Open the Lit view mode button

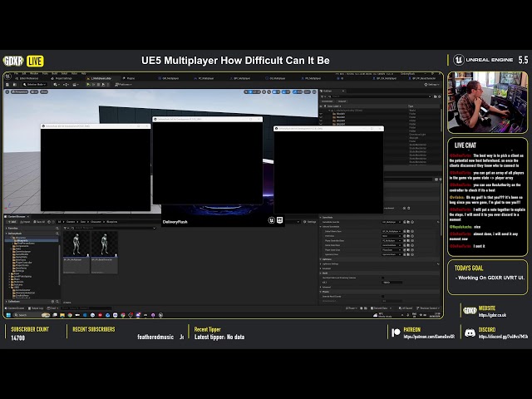pos(34,92)
